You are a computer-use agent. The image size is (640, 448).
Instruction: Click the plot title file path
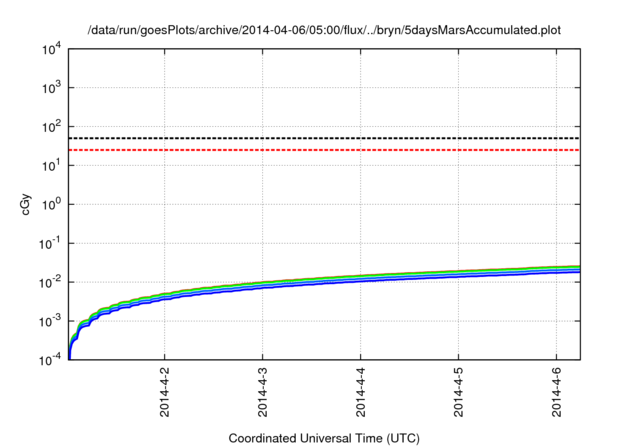[324, 30]
